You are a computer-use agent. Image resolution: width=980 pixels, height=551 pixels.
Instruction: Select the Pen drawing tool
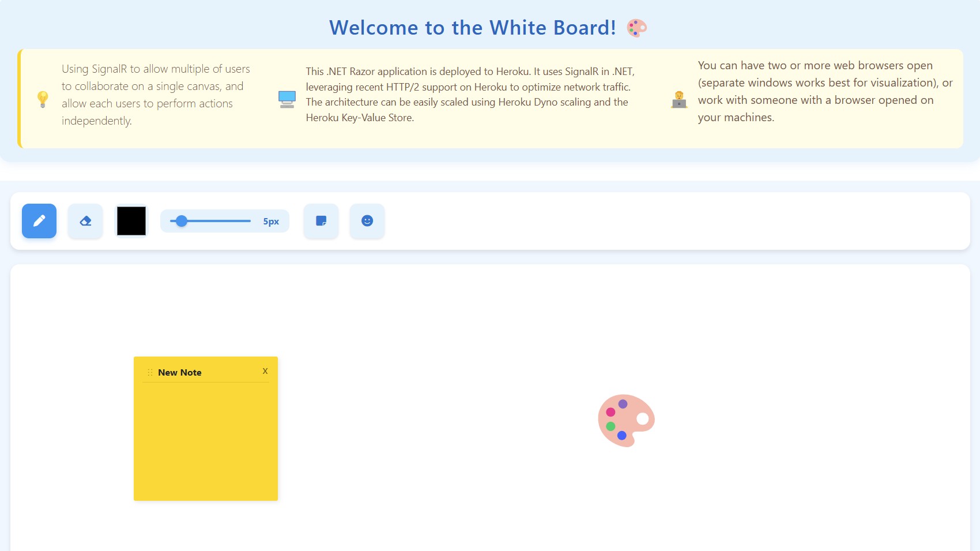(39, 220)
